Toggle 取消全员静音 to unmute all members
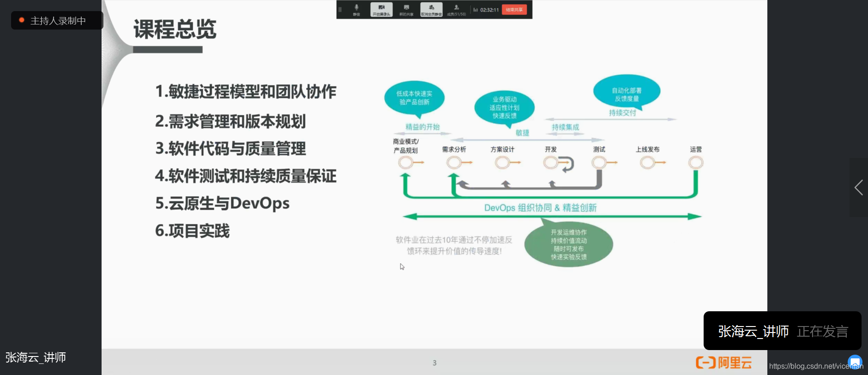 [x=431, y=10]
